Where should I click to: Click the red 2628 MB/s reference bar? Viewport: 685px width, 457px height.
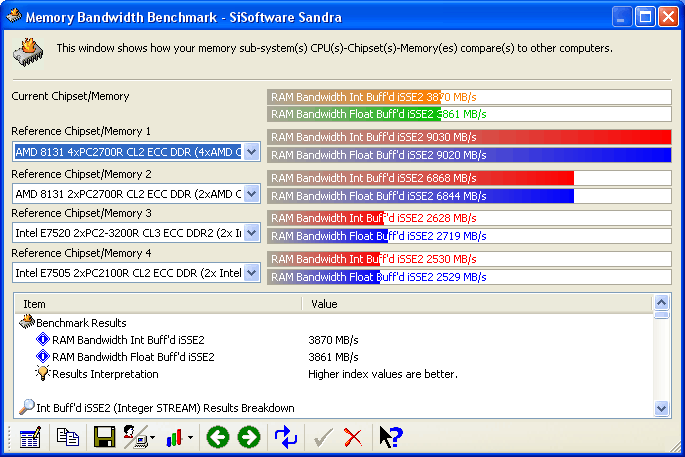[469, 218]
